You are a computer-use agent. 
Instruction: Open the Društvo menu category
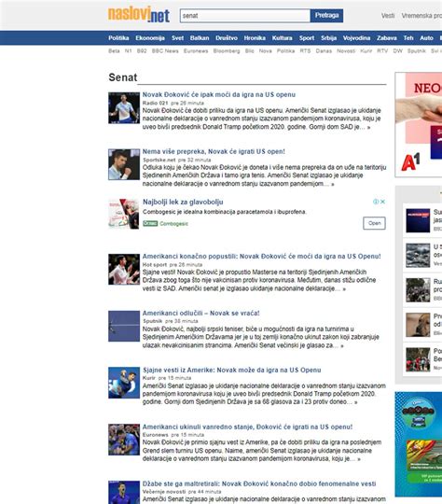click(x=227, y=38)
